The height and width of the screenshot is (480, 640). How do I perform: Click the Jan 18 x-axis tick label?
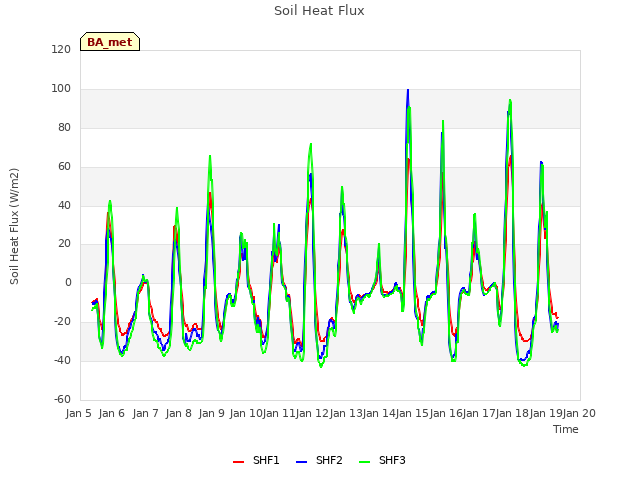[x=512, y=413]
